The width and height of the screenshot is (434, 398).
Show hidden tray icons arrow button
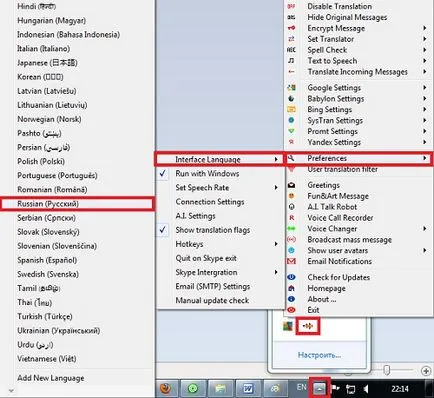pos(319,388)
